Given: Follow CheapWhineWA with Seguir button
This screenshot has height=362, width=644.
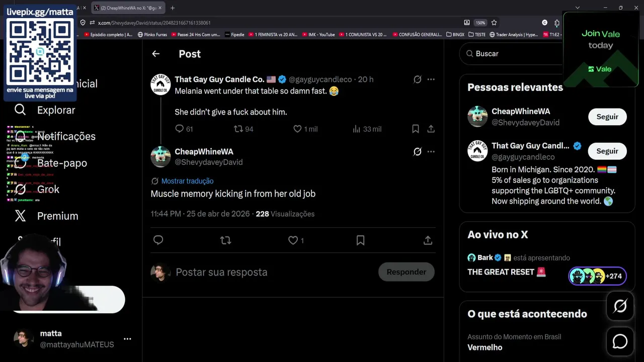Looking at the screenshot, I should pos(607,117).
